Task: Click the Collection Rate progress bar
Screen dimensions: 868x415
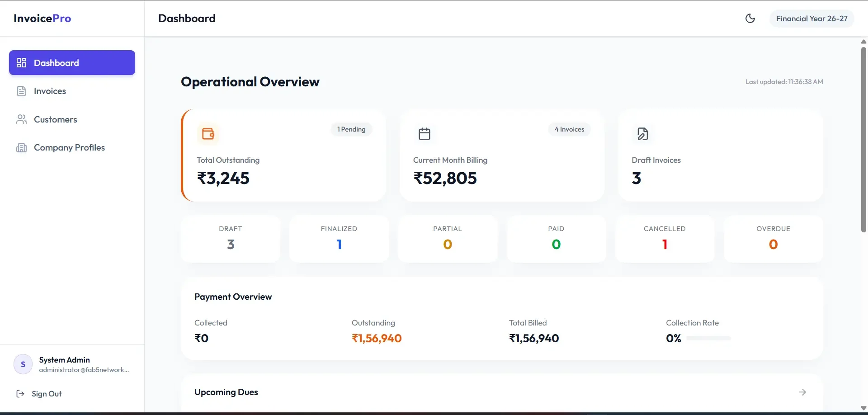Action: tap(708, 338)
